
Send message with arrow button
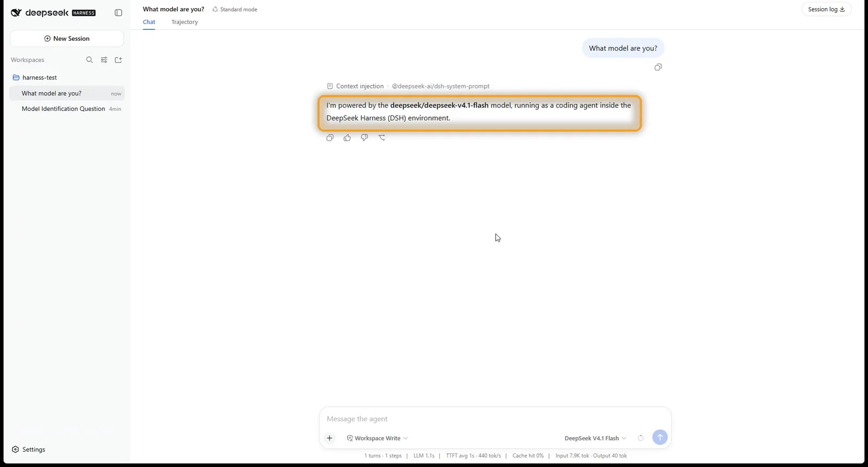[x=660, y=437]
